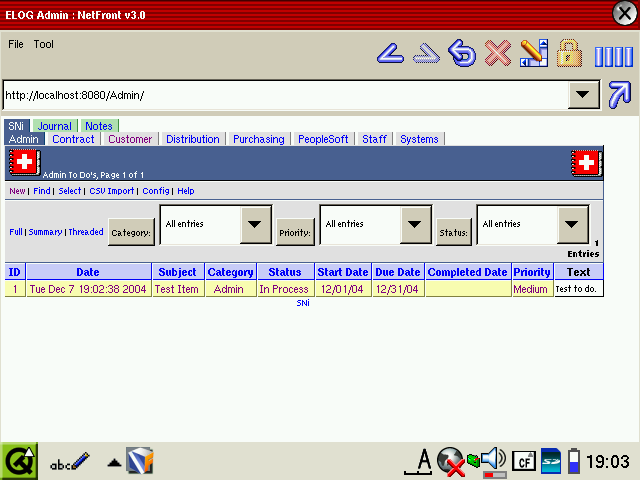Click the SD card tray icon
640x480 pixels.
[x=551, y=461]
